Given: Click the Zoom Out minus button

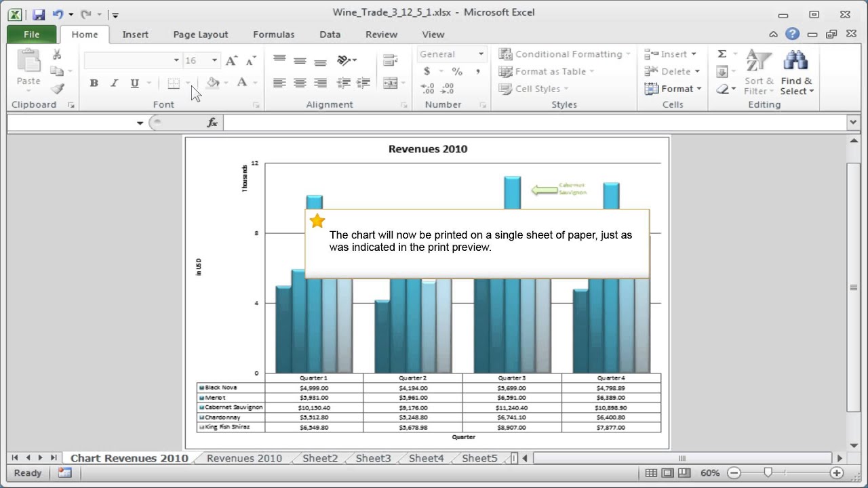Looking at the screenshot, I should 734,473.
